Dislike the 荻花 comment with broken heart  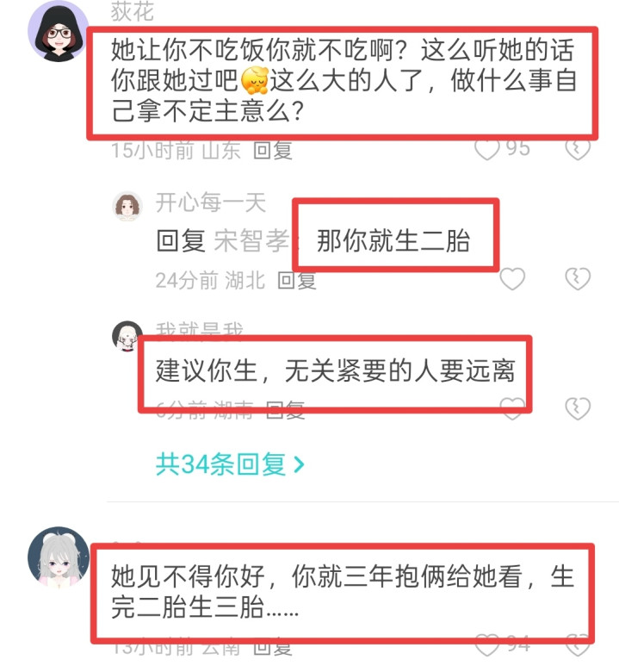tap(578, 150)
